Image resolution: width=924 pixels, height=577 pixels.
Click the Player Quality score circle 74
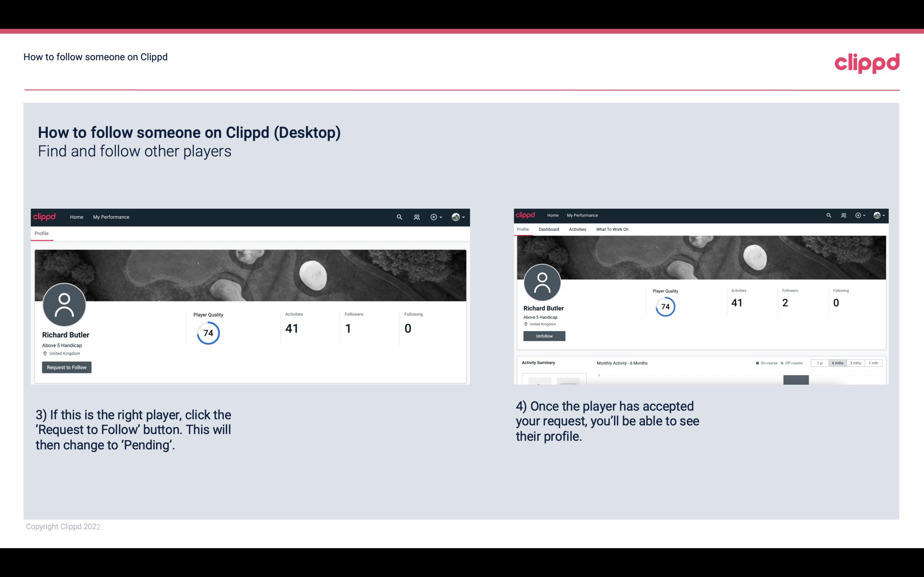(208, 333)
